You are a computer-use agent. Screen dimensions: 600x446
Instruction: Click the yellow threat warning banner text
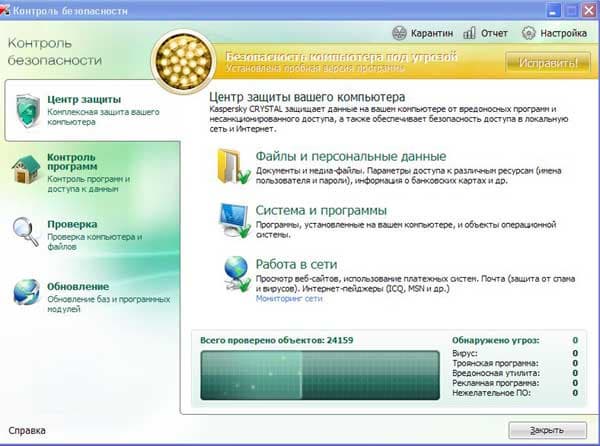point(341,57)
